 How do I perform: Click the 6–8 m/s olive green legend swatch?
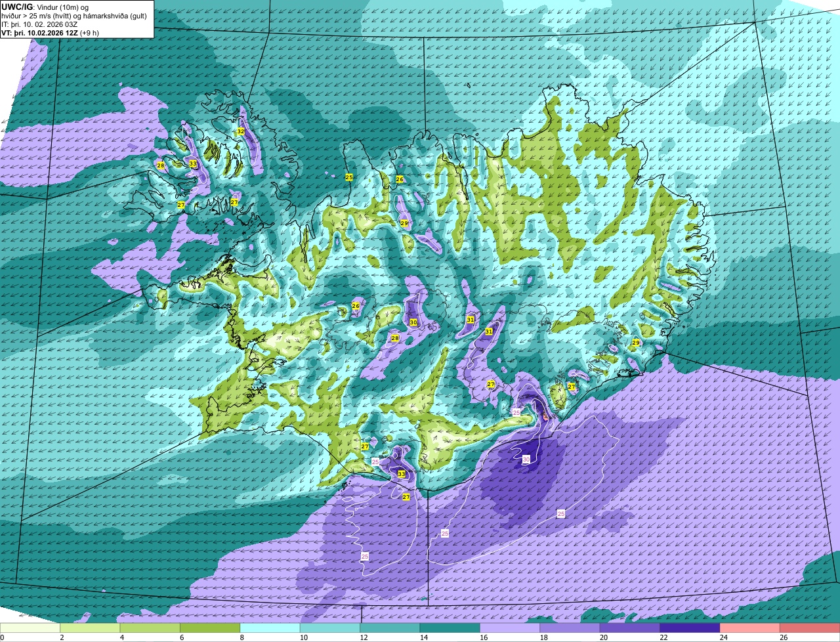tap(210, 628)
